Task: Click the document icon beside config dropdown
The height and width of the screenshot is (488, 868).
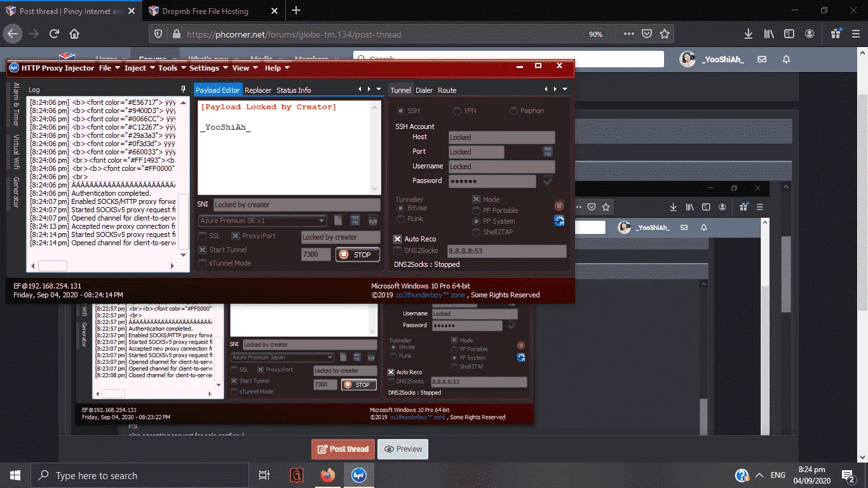Action: pyautogui.click(x=339, y=220)
